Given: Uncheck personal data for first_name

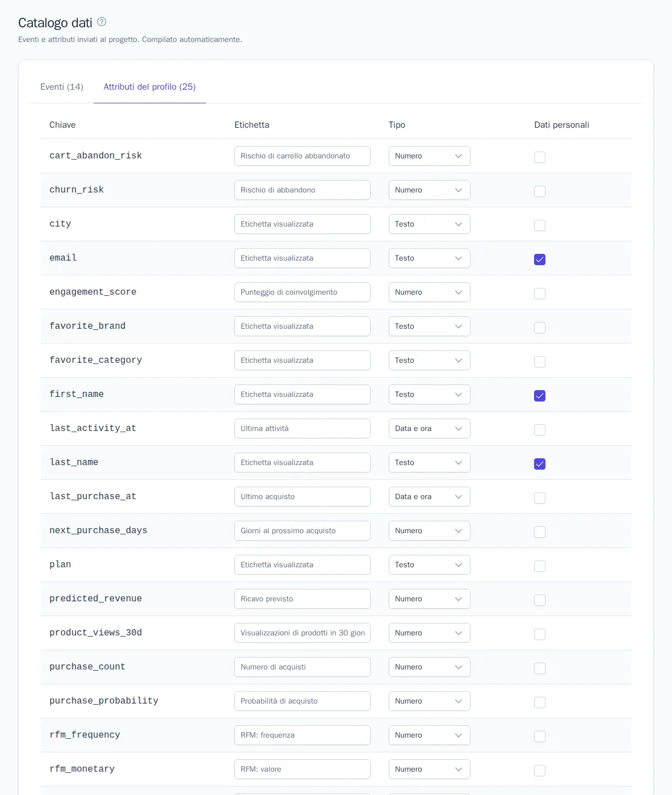Looking at the screenshot, I should tap(540, 396).
